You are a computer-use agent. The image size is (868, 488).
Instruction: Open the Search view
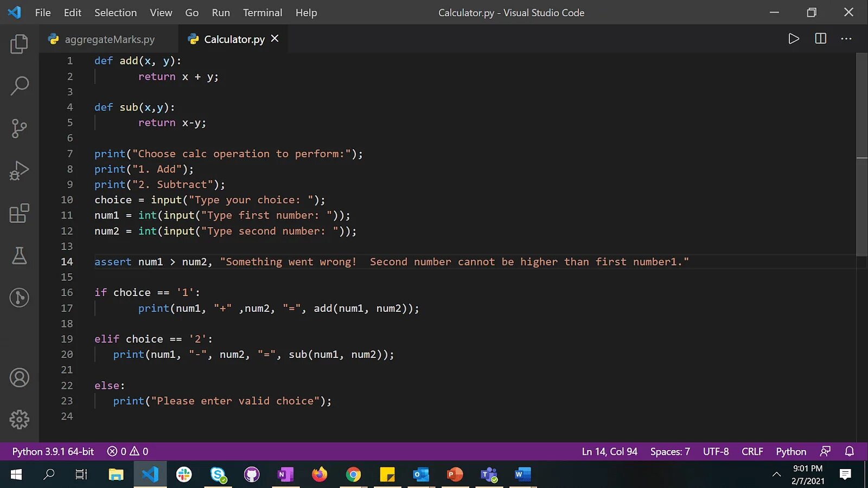click(x=20, y=86)
